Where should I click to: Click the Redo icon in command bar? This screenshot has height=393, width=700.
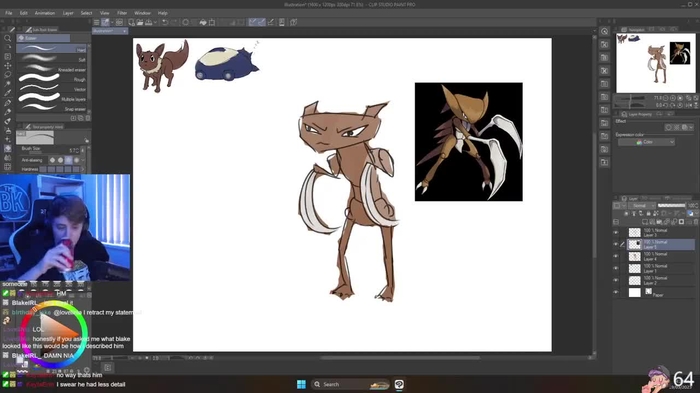(174, 22)
